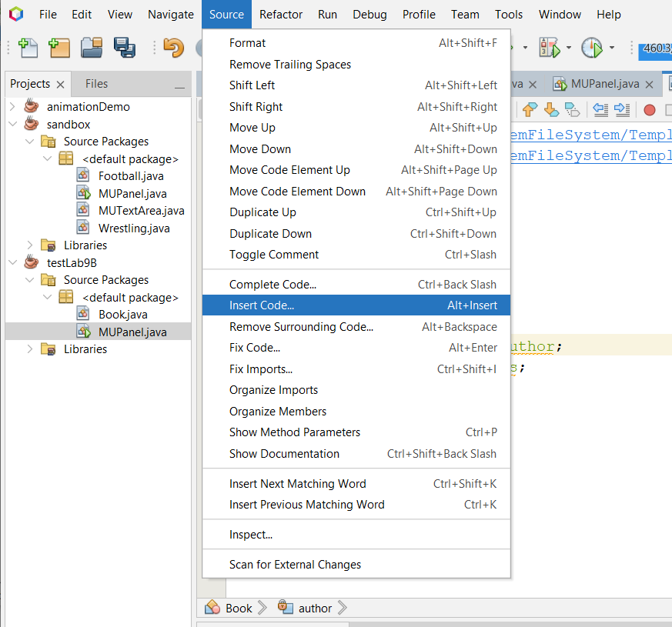Click the author breadcrumb at editor bottom
The width and height of the screenshot is (672, 627).
coord(315,608)
